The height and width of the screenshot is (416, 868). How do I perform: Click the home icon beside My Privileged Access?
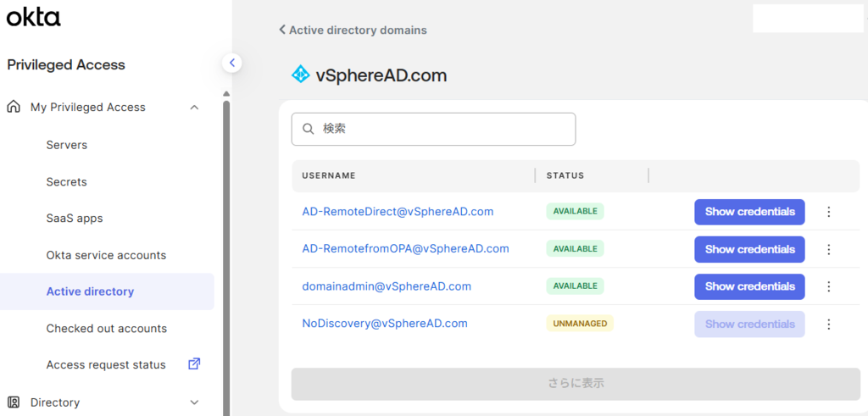pos(14,108)
